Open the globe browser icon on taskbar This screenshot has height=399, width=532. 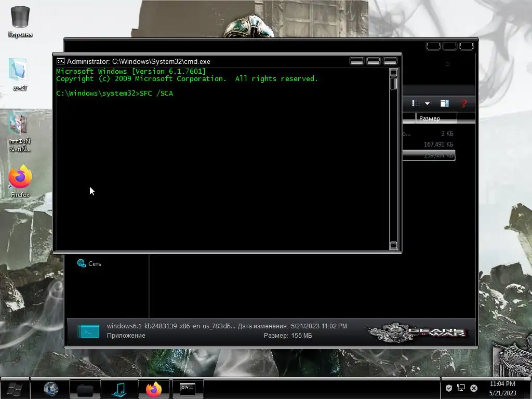coord(51,389)
